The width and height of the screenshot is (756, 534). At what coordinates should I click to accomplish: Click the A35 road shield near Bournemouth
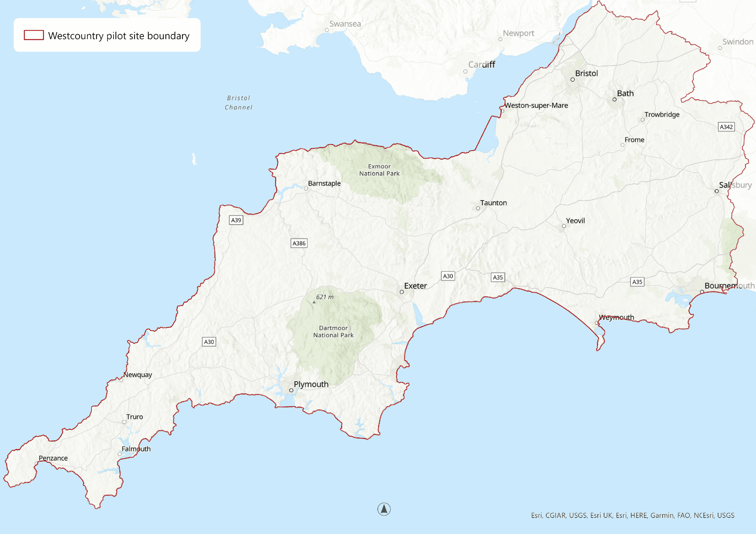click(x=637, y=282)
